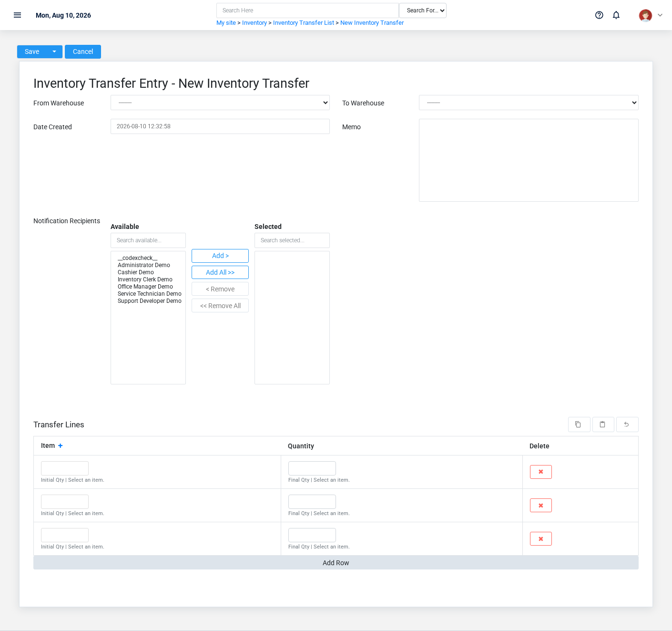Click the Memo text area
The image size is (672, 631).
[x=529, y=160]
